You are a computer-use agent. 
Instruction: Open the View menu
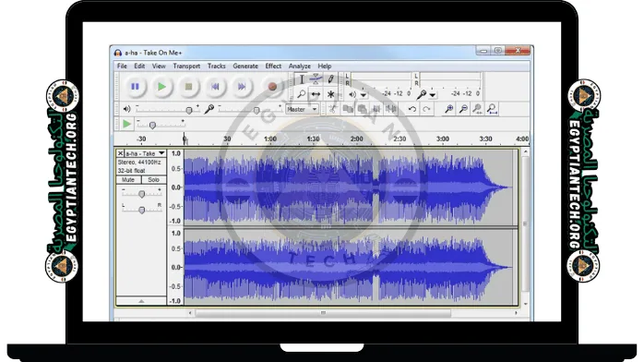pos(159,66)
